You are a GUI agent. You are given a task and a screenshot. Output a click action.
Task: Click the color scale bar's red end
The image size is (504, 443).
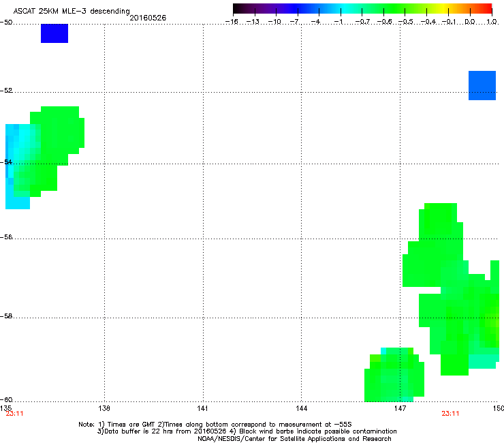coord(487,8)
